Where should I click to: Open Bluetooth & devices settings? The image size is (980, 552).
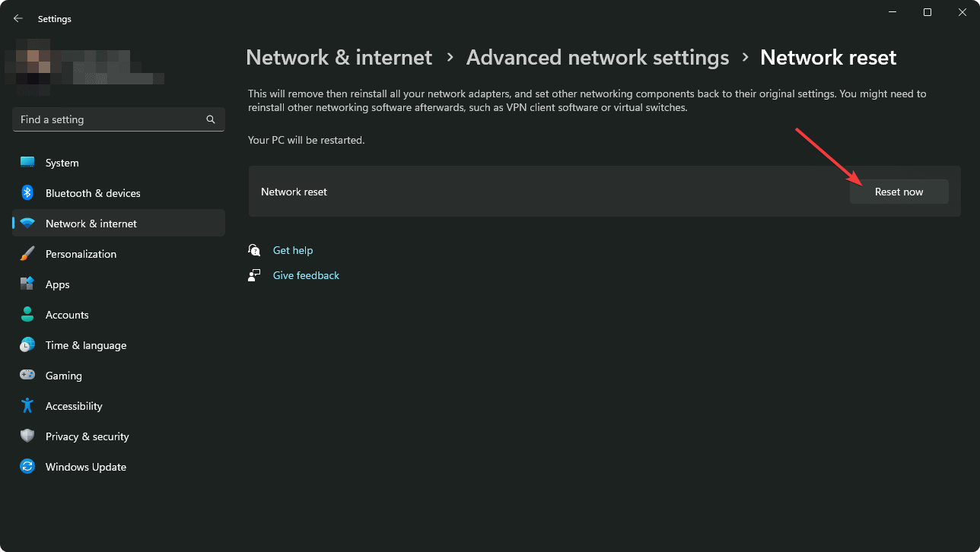click(28, 192)
